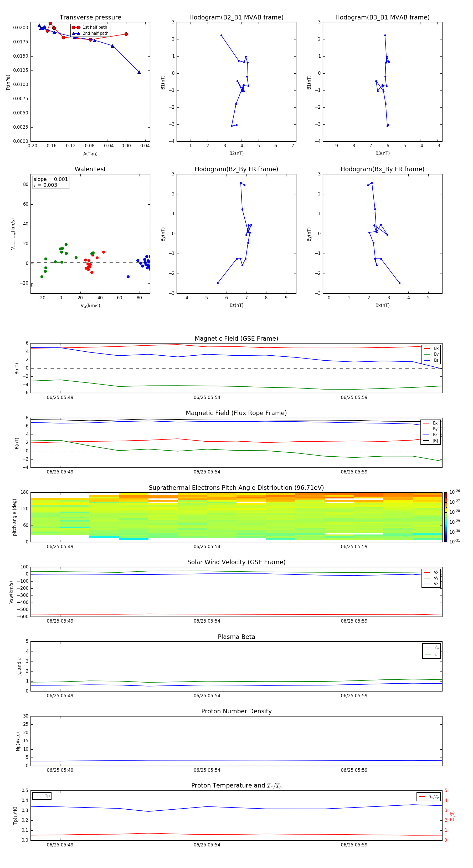Select the "Hodogram(Bz_By FR frame)" title
Image resolution: width=473 pixels, height=868 pixels.
point(236,169)
